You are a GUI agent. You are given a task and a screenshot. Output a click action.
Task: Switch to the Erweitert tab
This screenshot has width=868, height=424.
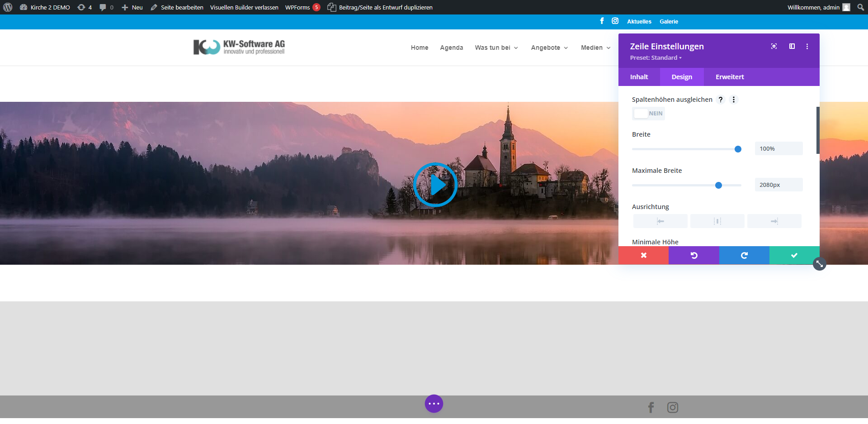click(x=729, y=77)
